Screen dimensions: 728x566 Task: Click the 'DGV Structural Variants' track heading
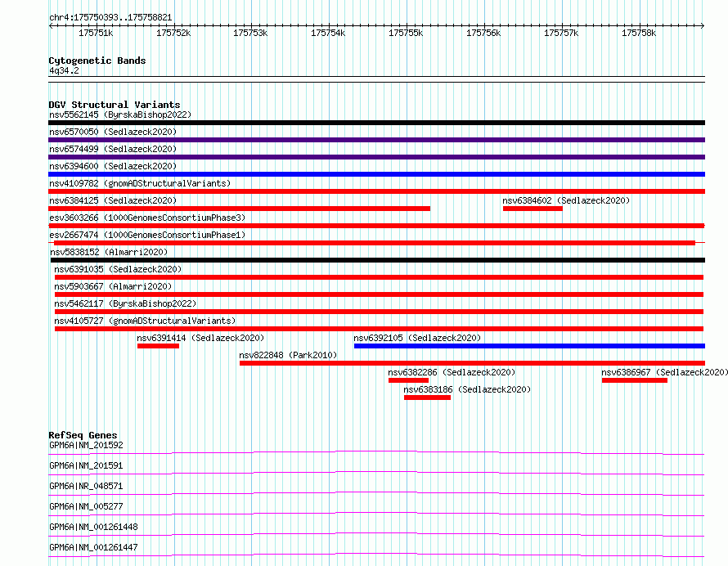pyautogui.click(x=115, y=105)
